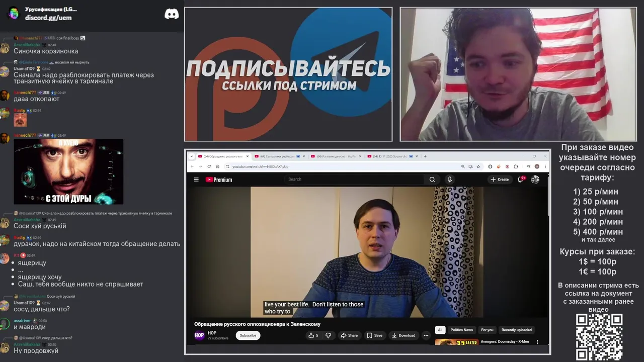Viewport: 644px width, 362px height.
Task: Click the tariff line '3) 100 р/мин'
Action: pos(598,212)
